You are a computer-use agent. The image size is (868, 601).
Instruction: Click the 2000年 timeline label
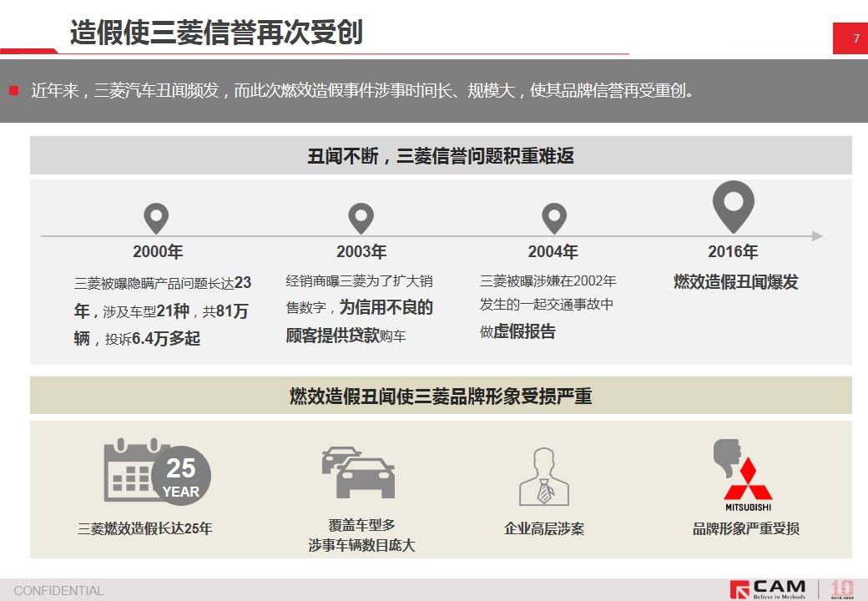coord(158,252)
